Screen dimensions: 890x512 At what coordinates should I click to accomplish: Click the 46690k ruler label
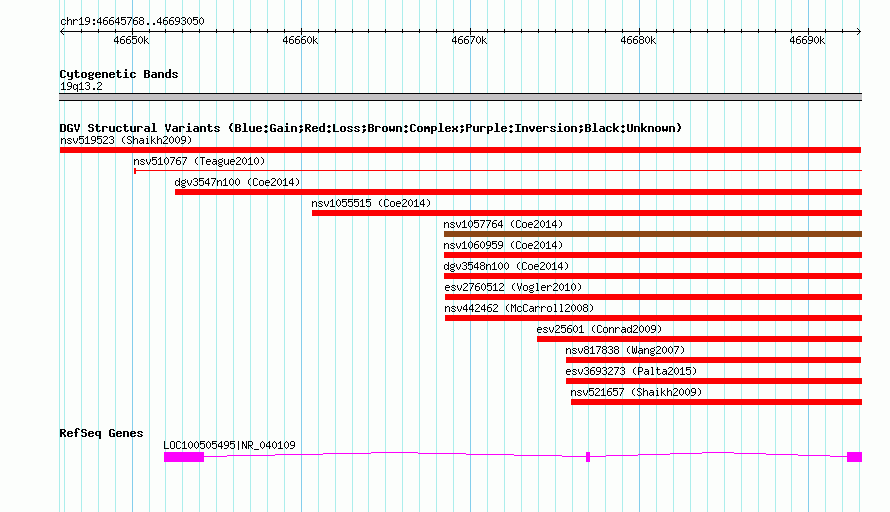807,40
